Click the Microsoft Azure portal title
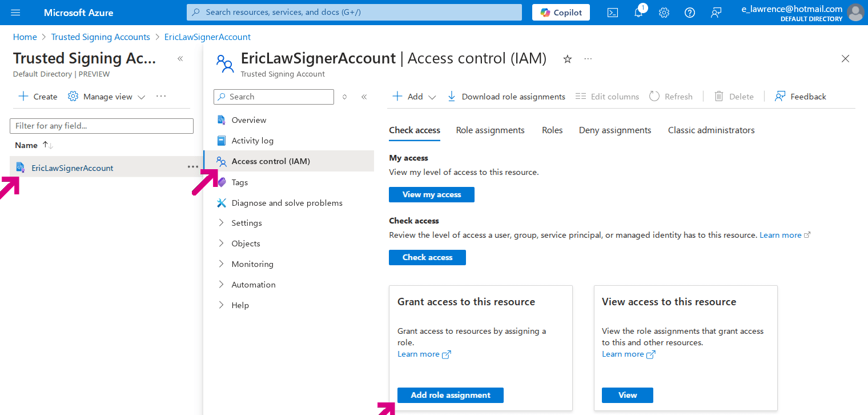The height and width of the screenshot is (415, 868). pos(78,13)
